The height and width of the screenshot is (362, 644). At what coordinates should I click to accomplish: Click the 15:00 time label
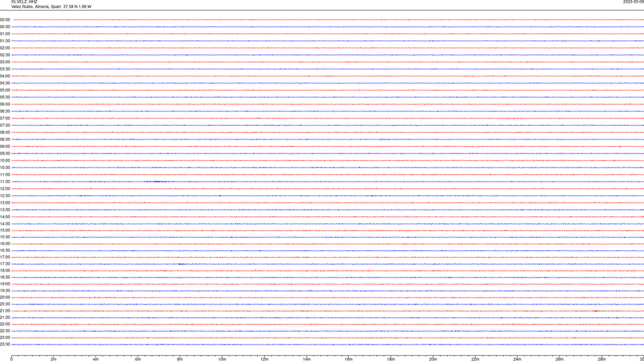tap(5, 230)
